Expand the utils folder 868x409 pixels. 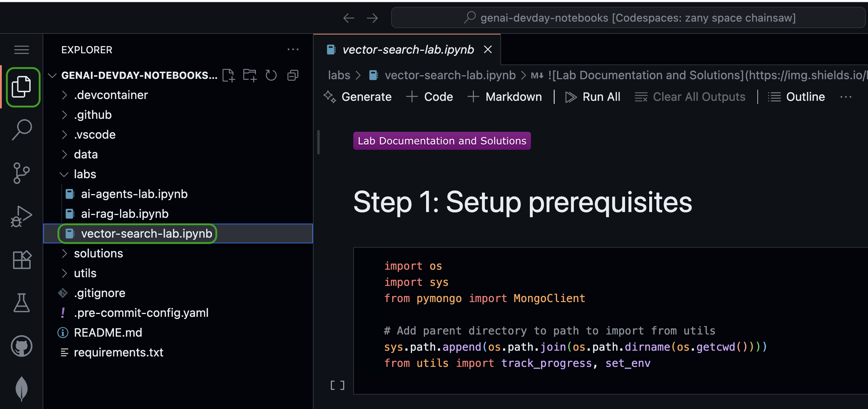[x=85, y=273]
